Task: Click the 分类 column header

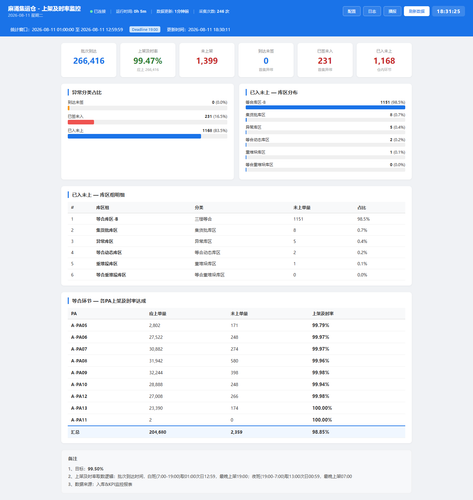Action: click(199, 208)
